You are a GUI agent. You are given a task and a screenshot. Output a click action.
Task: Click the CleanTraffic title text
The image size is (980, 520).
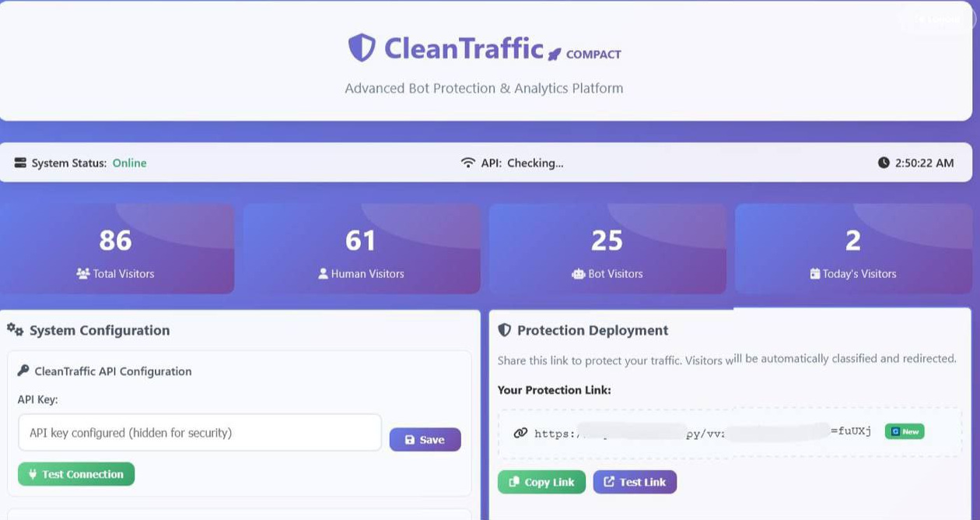[x=464, y=49]
